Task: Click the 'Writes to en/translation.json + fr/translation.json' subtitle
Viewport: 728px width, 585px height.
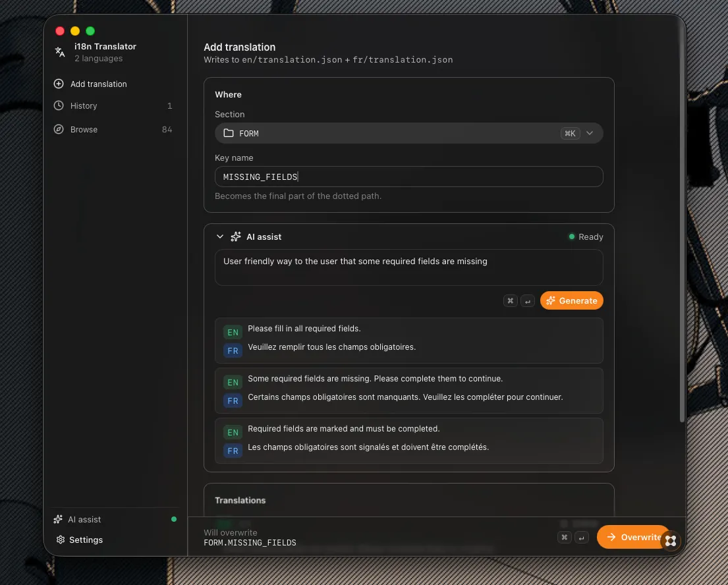Action: click(x=328, y=60)
